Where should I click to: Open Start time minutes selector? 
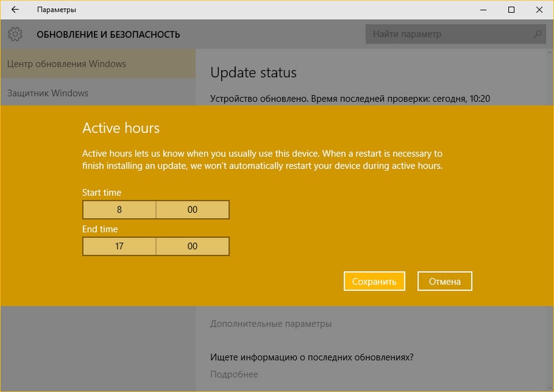[x=193, y=210]
